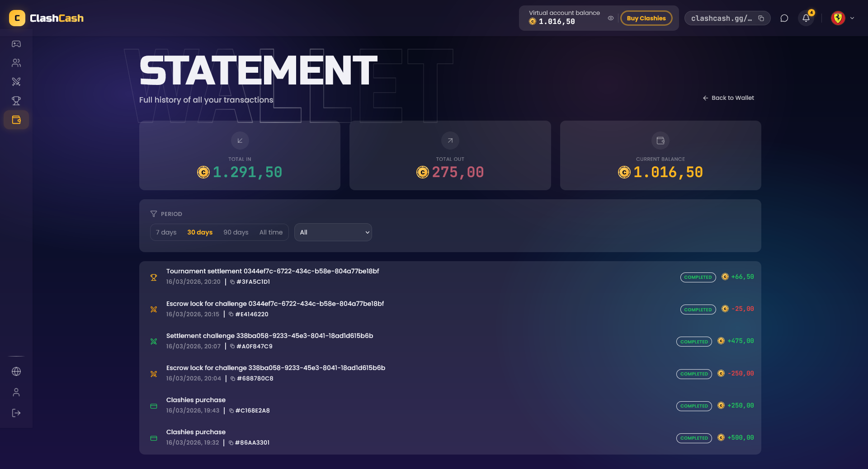Click the +475,00 amount
Image resolution: width=868 pixels, height=469 pixels.
741,341
